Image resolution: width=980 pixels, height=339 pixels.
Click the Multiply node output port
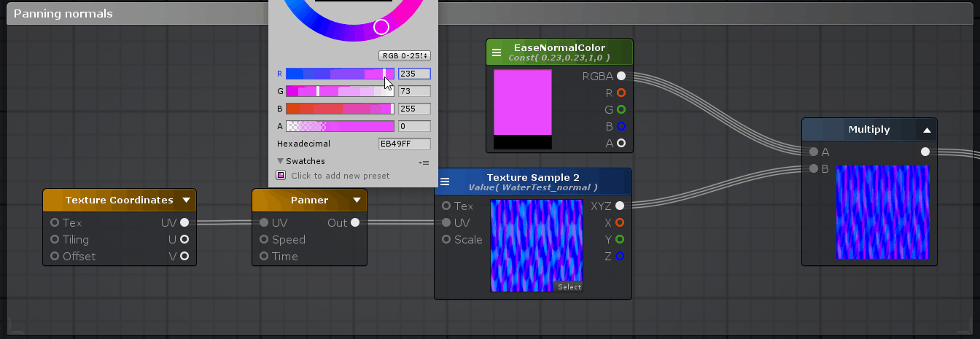tap(925, 152)
